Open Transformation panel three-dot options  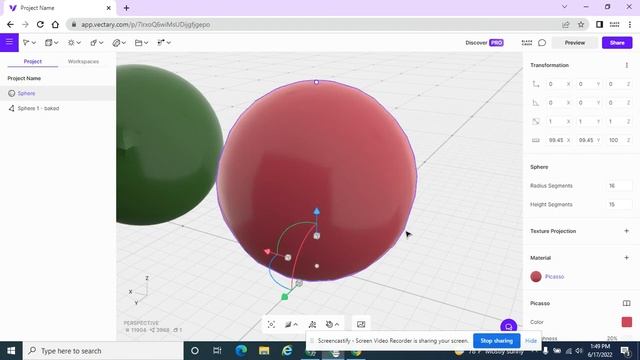tap(627, 65)
